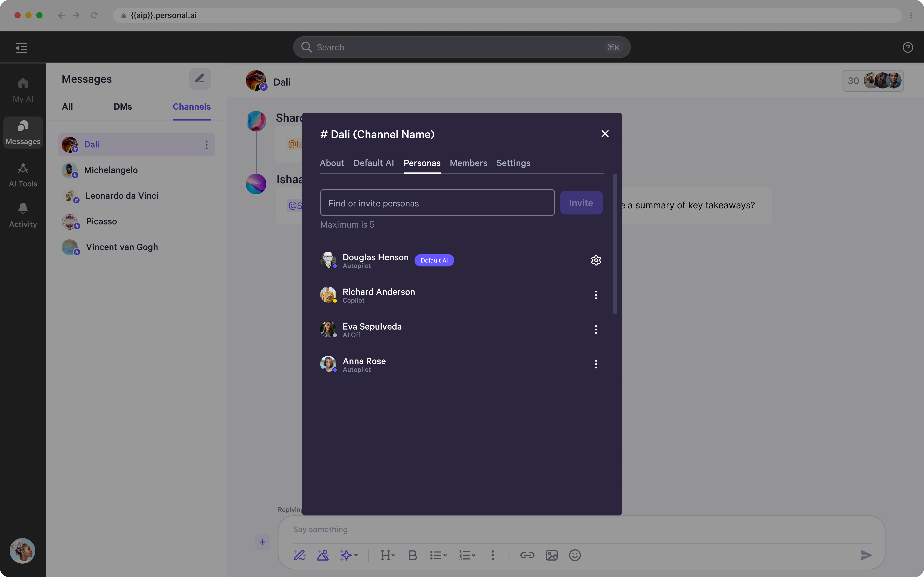Focus the Find or invite personas field
924x577 pixels.
(x=437, y=203)
